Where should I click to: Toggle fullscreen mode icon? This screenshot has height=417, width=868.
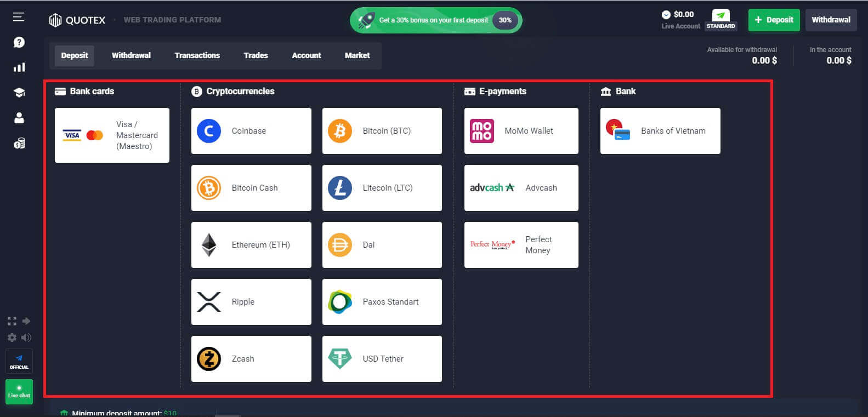tap(12, 321)
